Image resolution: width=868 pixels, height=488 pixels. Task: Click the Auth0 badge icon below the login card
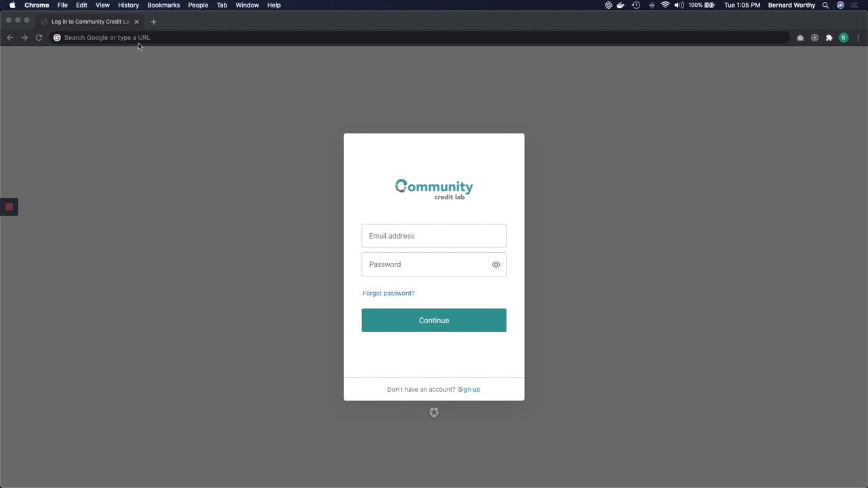(434, 413)
